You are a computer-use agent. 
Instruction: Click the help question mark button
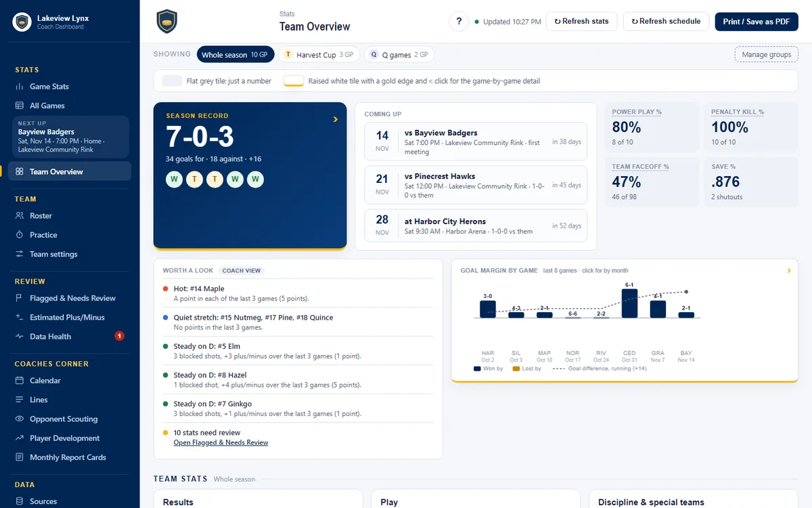coord(459,22)
